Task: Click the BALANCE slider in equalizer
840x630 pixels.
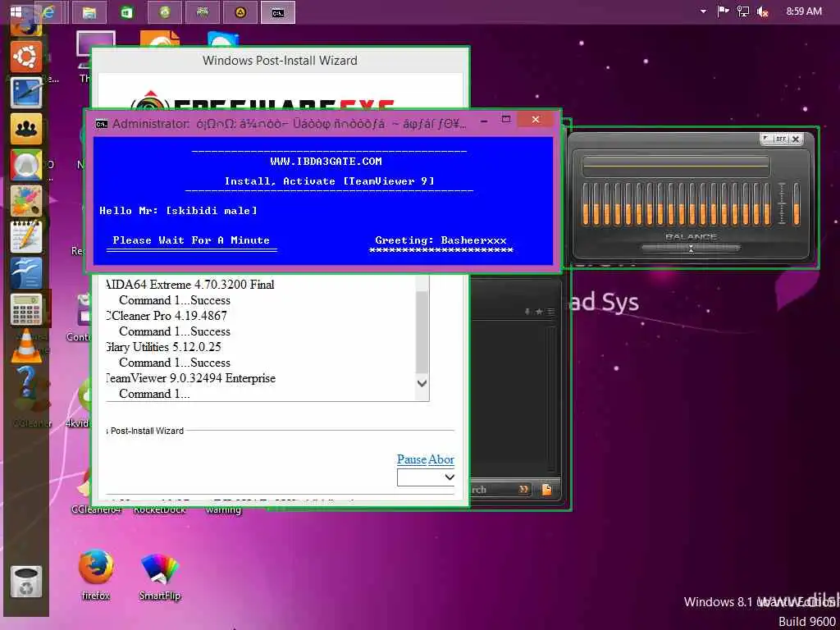Action: coord(691,248)
